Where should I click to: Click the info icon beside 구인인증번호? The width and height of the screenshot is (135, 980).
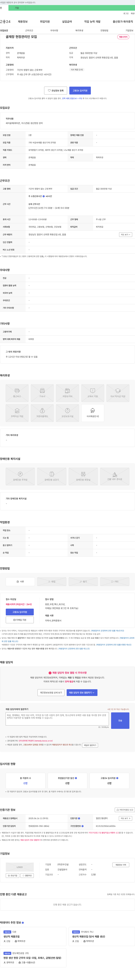tap(83, 826)
